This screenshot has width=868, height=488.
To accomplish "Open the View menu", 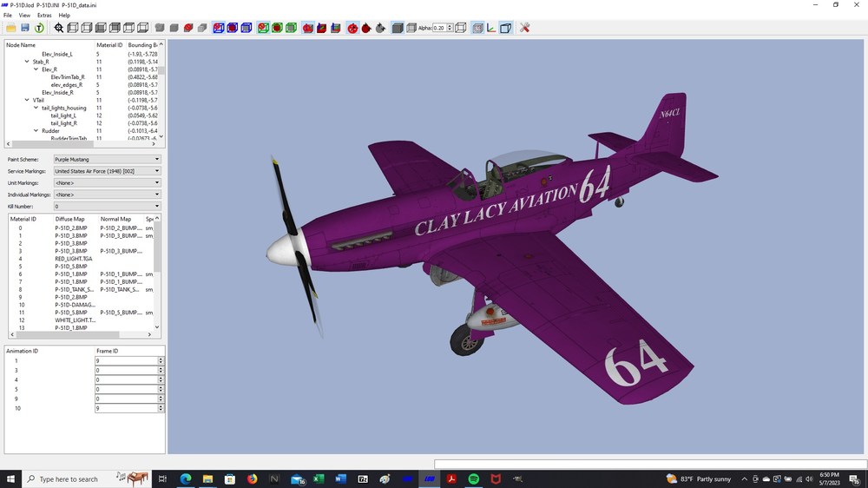I will click(x=24, y=15).
